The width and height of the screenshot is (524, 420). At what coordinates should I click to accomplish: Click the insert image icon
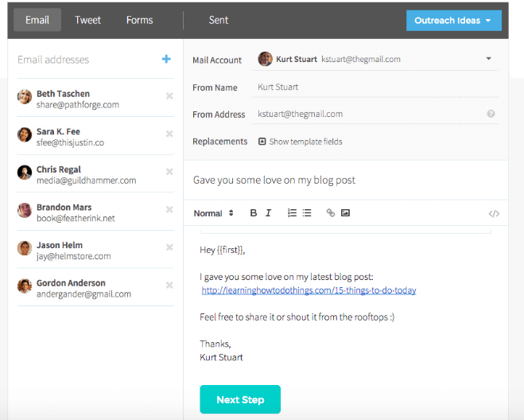pyautogui.click(x=345, y=213)
